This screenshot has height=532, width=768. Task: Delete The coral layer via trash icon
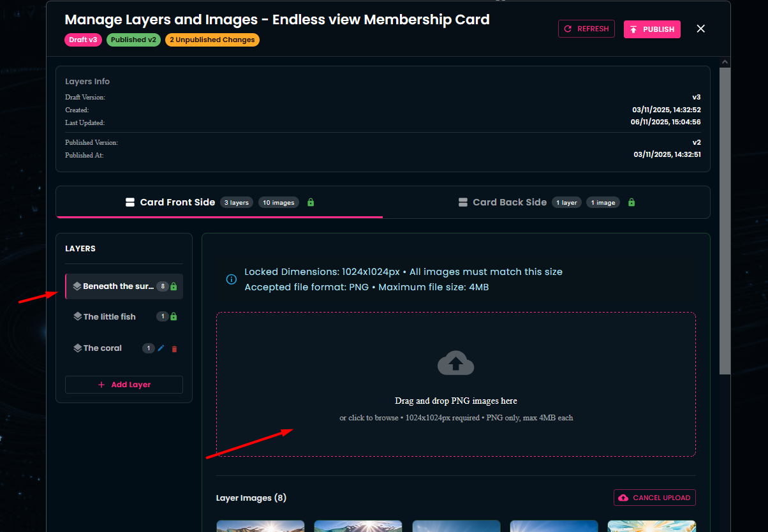174,349
